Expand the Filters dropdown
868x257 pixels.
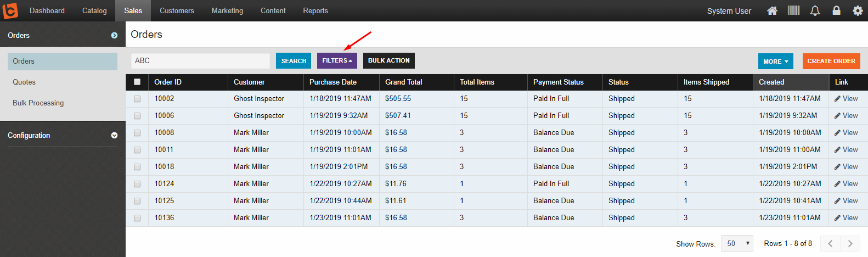(337, 60)
